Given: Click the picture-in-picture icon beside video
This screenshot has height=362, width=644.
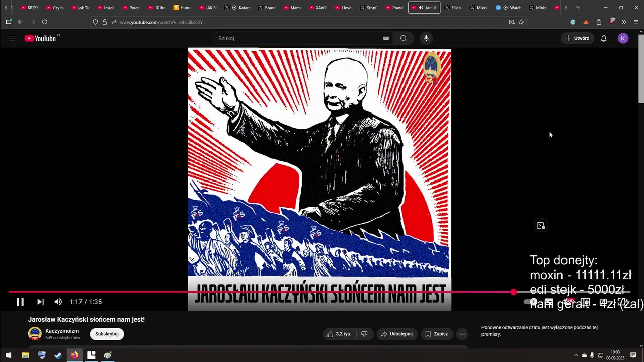Looking at the screenshot, I should pyautogui.click(x=541, y=226).
